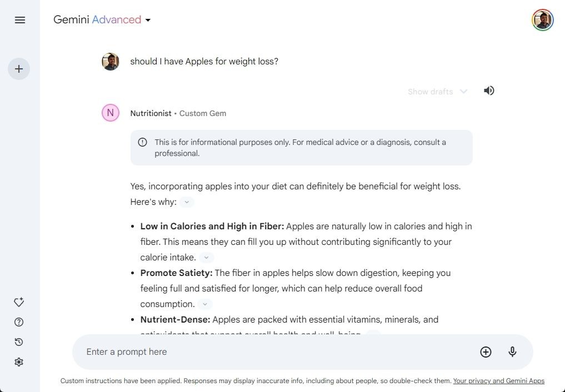Expand Show drafts chevron
The height and width of the screenshot is (392, 565).
[x=463, y=92]
